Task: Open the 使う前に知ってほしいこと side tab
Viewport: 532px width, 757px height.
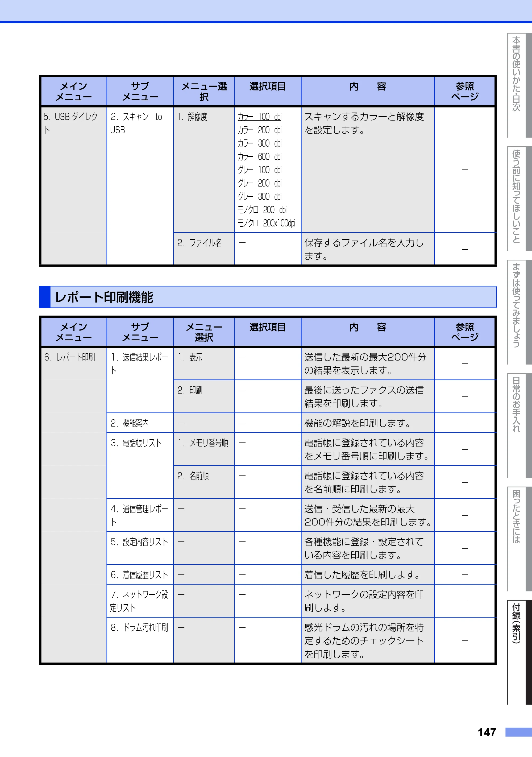Action: point(519,198)
